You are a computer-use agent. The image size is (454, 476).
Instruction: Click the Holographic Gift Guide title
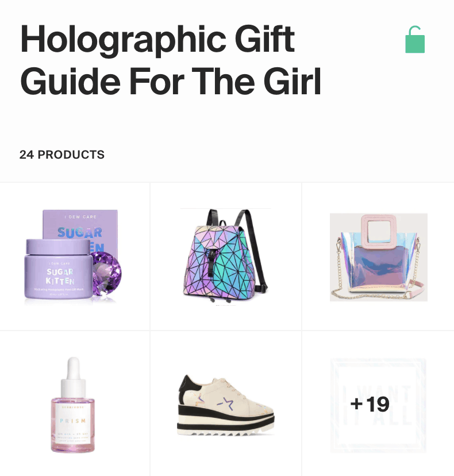(171, 60)
